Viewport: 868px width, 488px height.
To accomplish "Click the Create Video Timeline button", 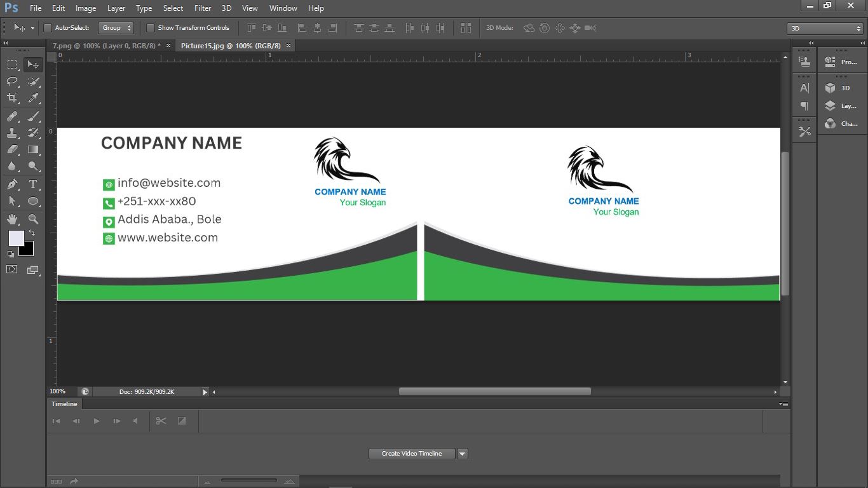I will (x=412, y=454).
